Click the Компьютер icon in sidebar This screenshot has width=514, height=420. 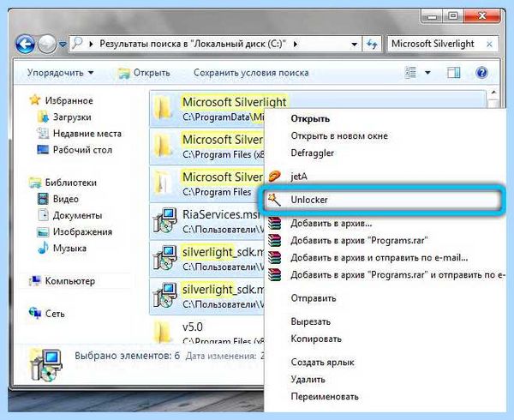[35, 280]
